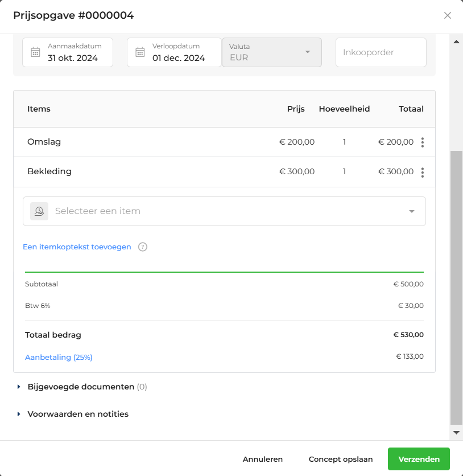Focus the Inkooporder input field
The width and height of the screenshot is (463, 476).
click(381, 52)
